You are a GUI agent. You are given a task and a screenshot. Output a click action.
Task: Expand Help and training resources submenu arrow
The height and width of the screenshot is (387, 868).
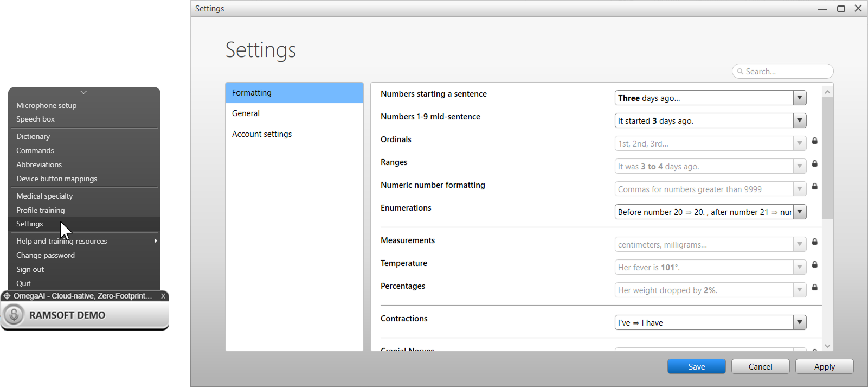(x=156, y=240)
